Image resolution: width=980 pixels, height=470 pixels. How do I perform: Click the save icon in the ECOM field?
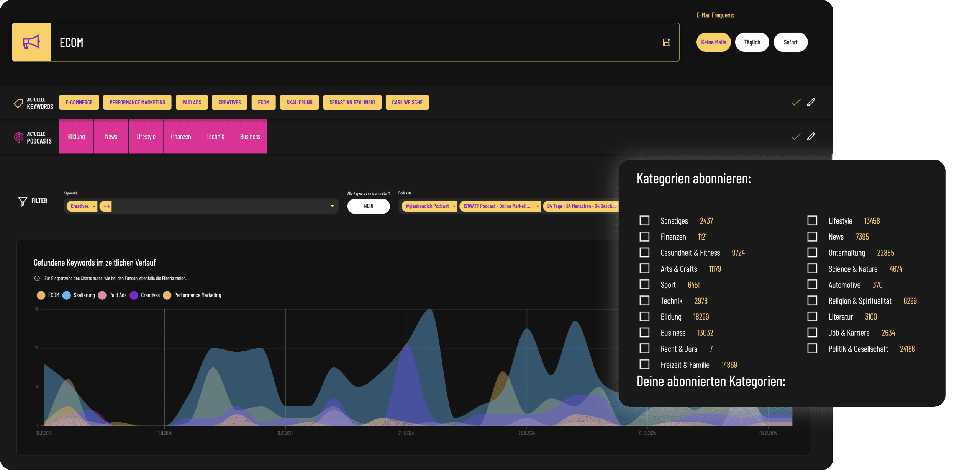666,42
